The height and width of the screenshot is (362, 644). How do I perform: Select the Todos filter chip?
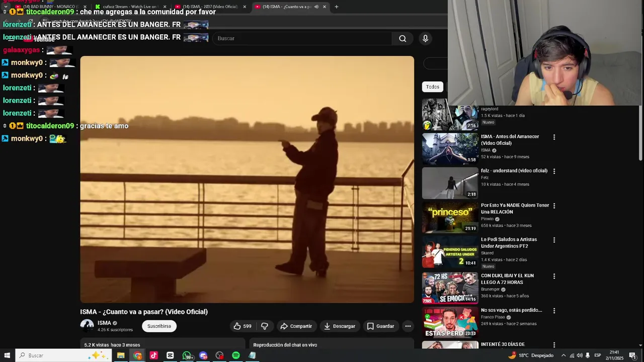(x=433, y=87)
